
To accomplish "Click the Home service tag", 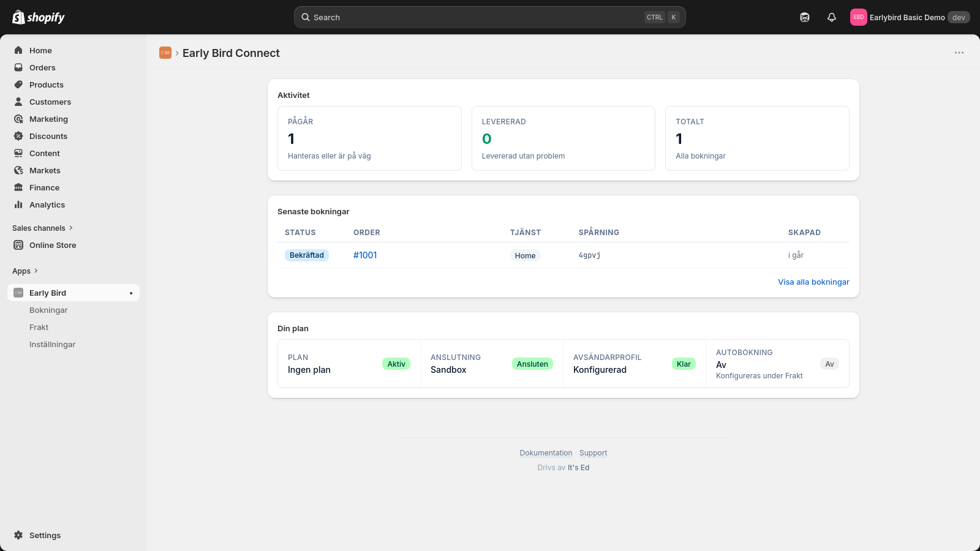I will 525,256.
